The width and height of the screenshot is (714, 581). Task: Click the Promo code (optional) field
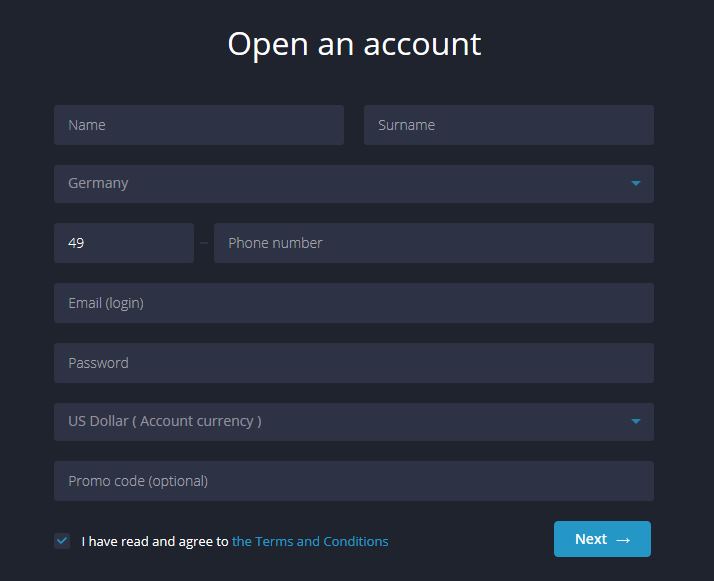pos(354,481)
